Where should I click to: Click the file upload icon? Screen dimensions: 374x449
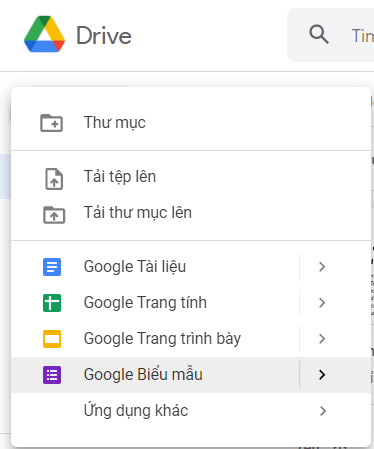(x=54, y=179)
